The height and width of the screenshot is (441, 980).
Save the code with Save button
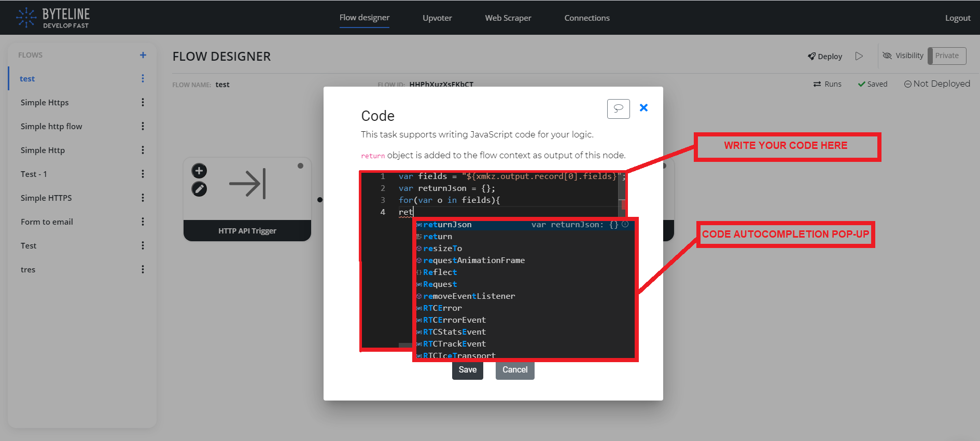(468, 370)
